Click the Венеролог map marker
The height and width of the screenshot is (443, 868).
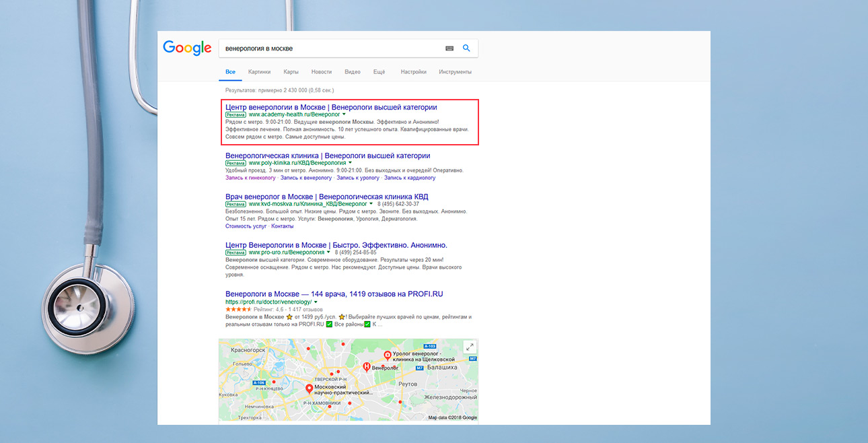click(x=367, y=367)
